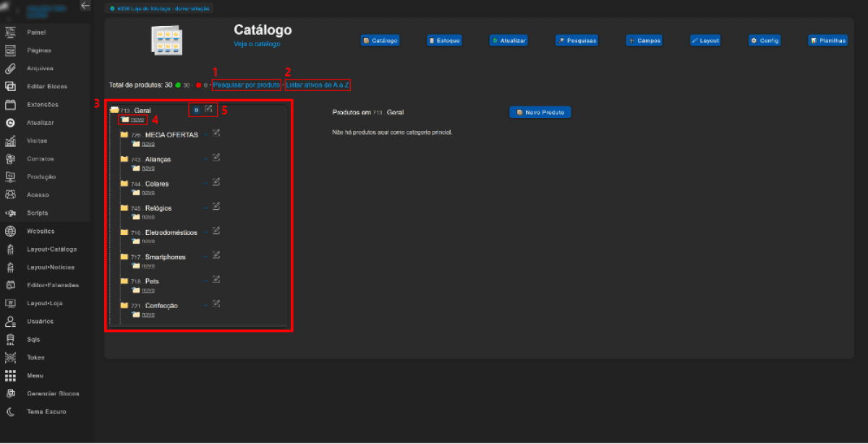Open the Produção icon in sidebar
Viewport: 868px width, 444px height.
click(10, 177)
